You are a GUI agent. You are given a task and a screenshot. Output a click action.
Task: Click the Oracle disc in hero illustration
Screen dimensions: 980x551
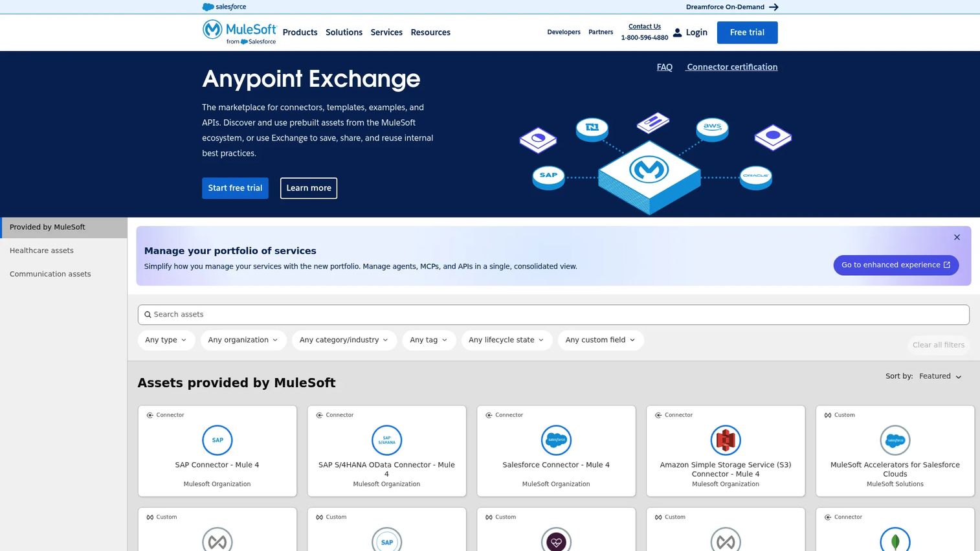[756, 177]
